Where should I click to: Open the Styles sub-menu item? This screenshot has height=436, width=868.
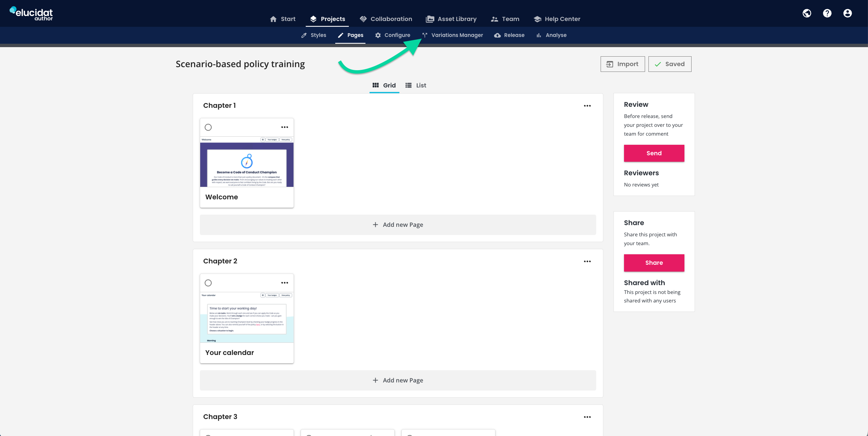point(314,35)
